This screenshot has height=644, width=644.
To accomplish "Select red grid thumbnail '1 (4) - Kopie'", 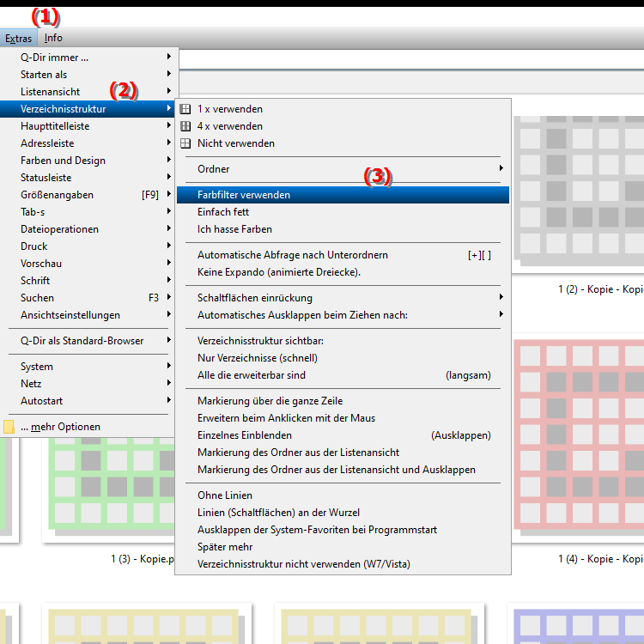I will pos(578,437).
